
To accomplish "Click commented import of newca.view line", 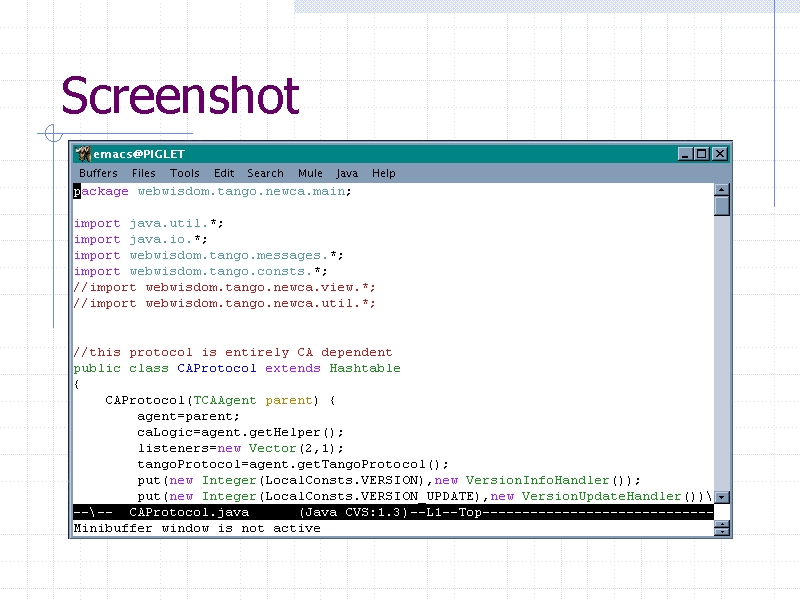I will [x=224, y=287].
